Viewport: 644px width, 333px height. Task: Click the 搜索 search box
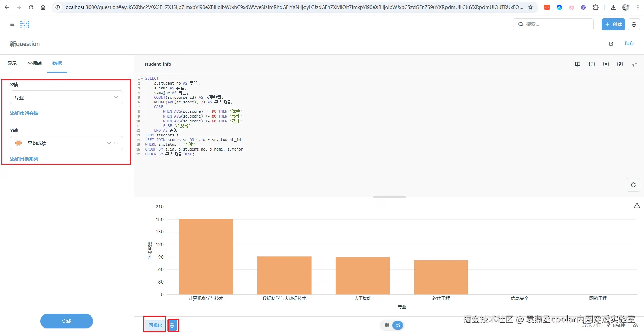coord(553,24)
